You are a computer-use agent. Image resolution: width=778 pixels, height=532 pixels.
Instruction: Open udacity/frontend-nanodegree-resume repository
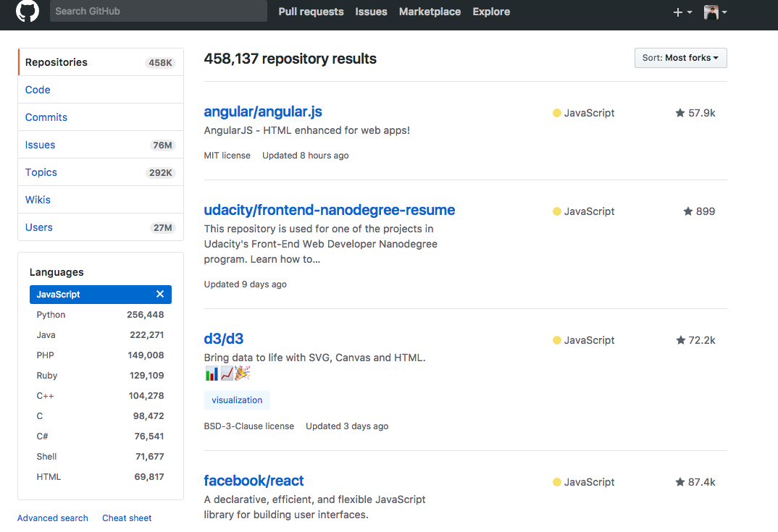[x=330, y=210]
